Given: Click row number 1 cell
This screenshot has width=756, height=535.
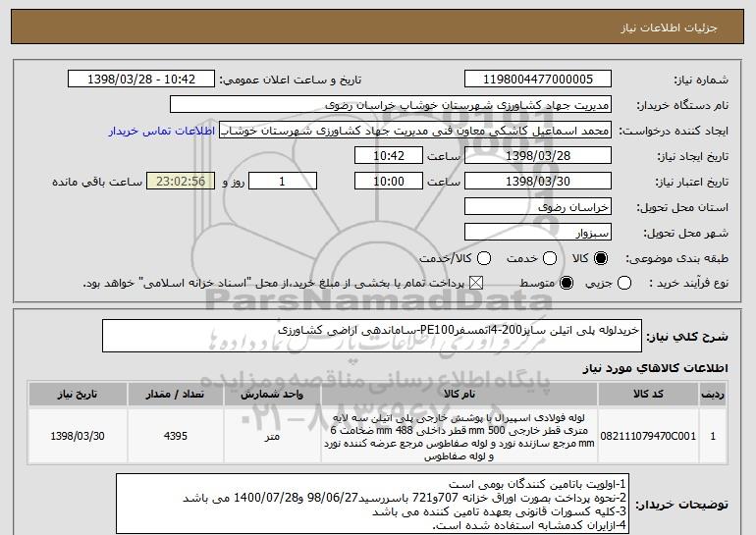Looking at the screenshot, I should [x=713, y=436].
